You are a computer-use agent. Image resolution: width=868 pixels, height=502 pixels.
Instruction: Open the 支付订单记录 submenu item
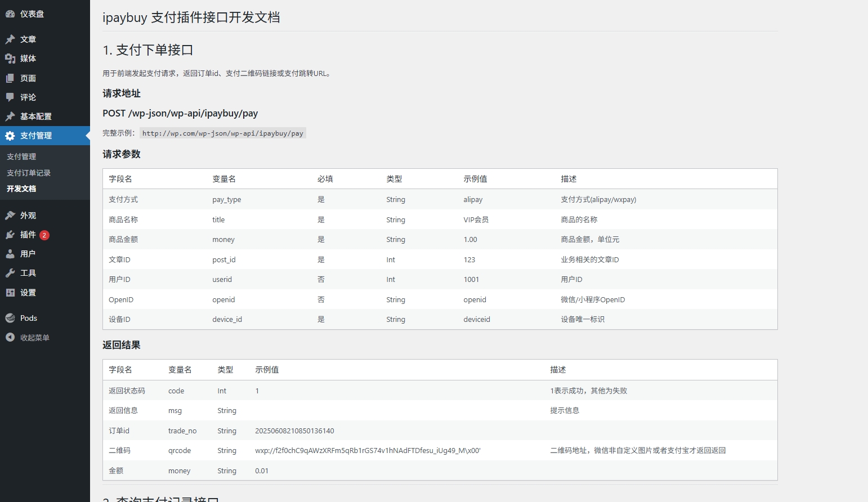tap(29, 173)
